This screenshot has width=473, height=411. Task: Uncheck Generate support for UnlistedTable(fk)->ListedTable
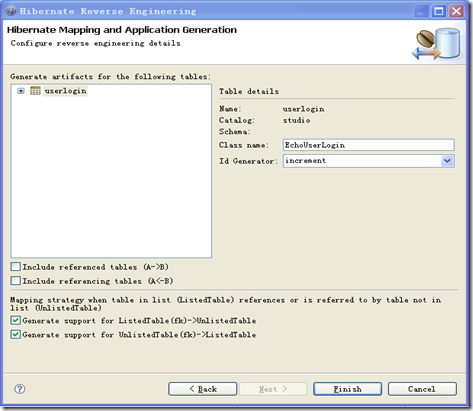point(15,334)
